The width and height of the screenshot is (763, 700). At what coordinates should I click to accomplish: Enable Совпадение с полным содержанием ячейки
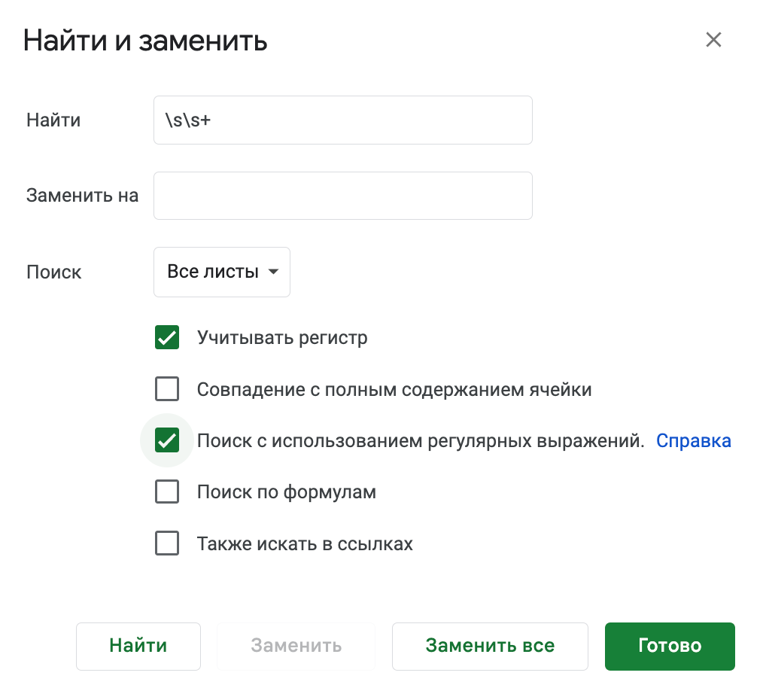[167, 389]
